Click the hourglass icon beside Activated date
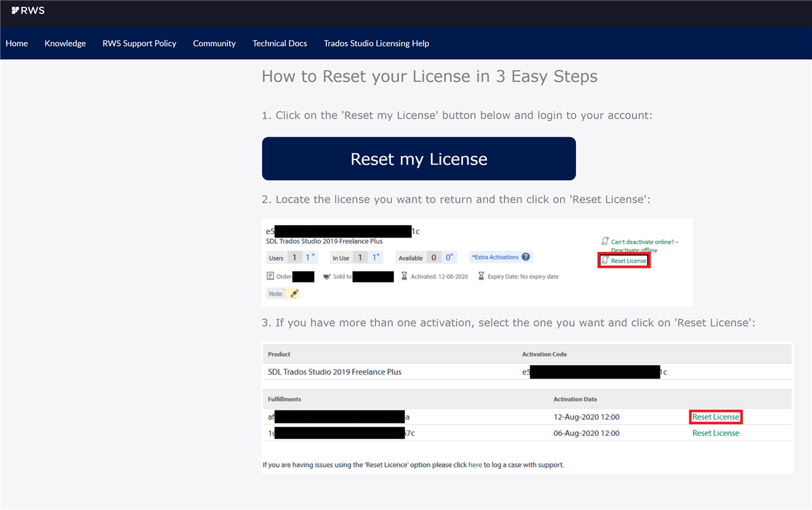812x510 pixels. point(404,275)
